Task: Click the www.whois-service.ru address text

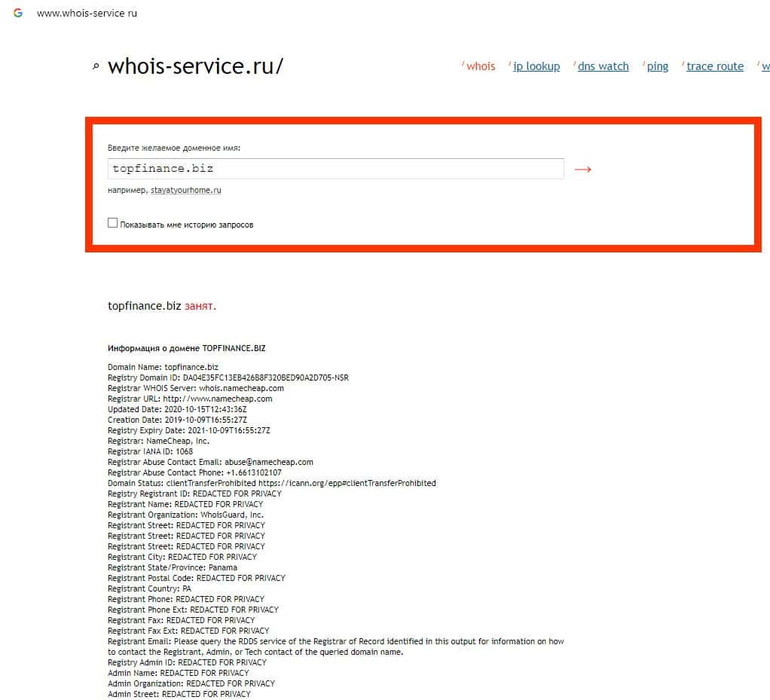Action: 87,14
